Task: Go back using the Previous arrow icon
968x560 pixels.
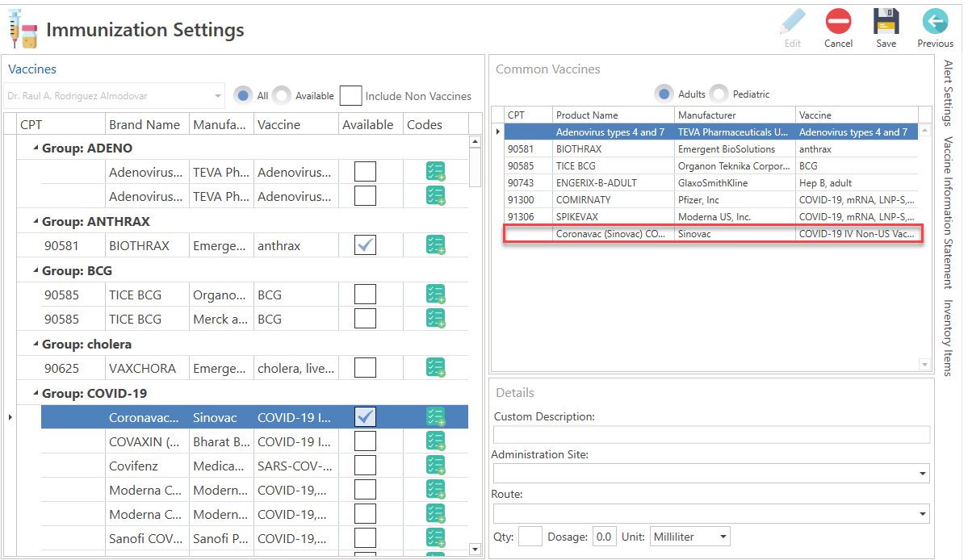Action: point(935,22)
